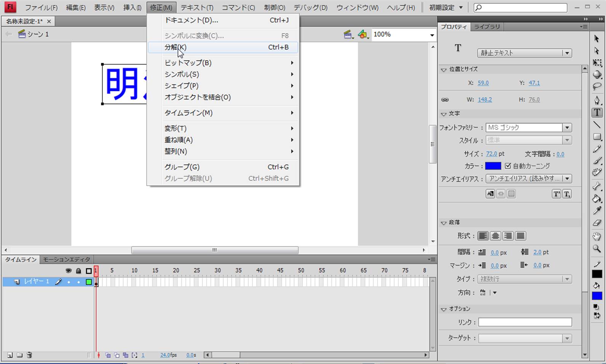Select the Pen tool in tools panel
The image size is (606, 364).
(597, 100)
